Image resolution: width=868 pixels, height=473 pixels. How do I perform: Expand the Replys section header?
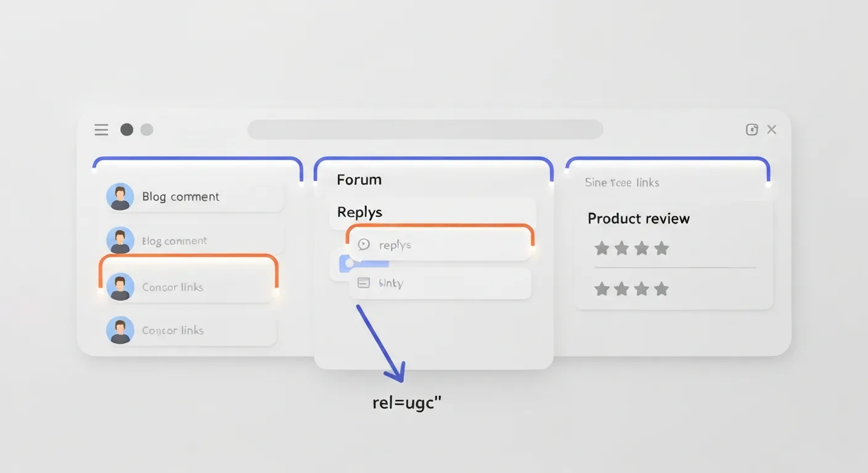(359, 212)
